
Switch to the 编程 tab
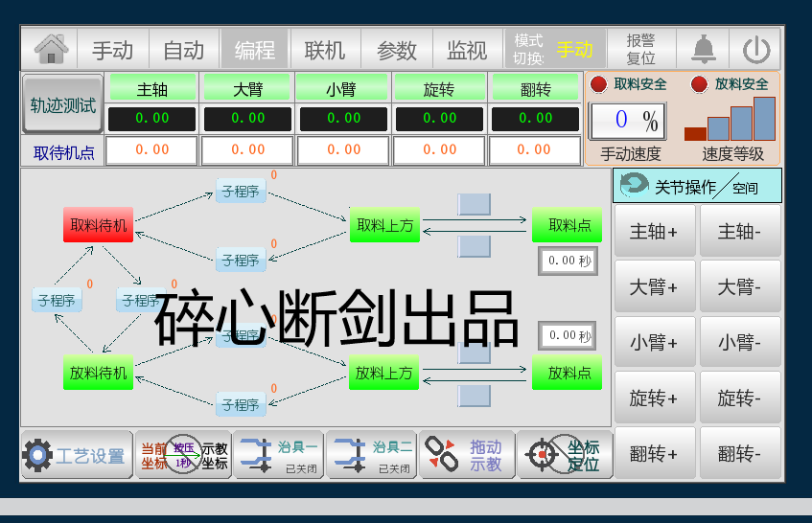pyautogui.click(x=254, y=50)
